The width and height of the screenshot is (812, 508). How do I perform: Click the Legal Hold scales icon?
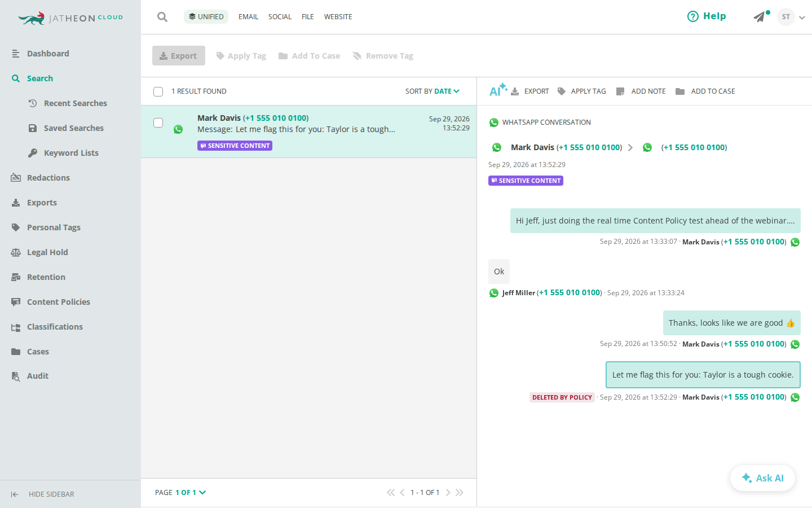(16, 252)
